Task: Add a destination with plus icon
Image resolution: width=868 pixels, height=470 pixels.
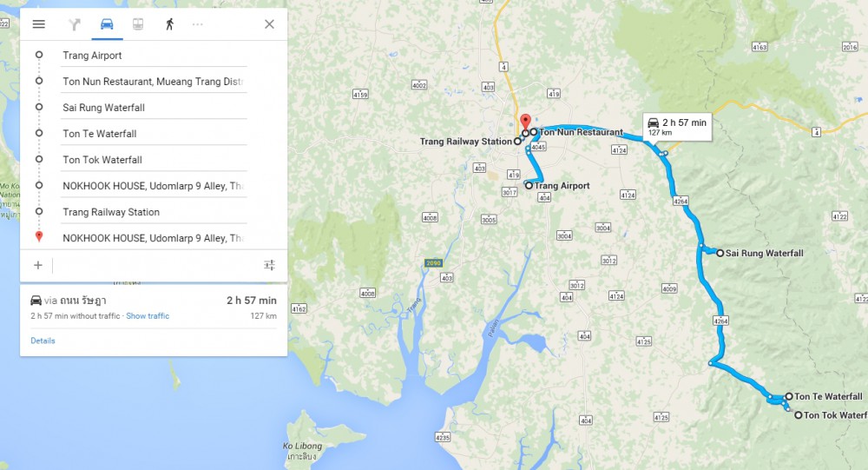Action: [37, 265]
